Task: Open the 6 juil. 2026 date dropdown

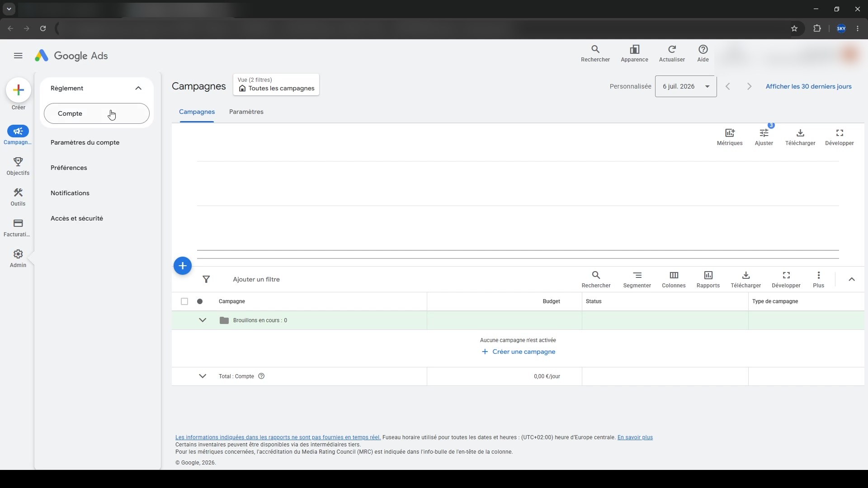Action: (x=685, y=86)
